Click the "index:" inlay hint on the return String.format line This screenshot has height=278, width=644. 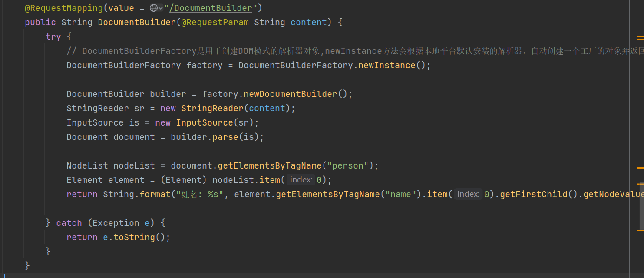click(x=469, y=194)
